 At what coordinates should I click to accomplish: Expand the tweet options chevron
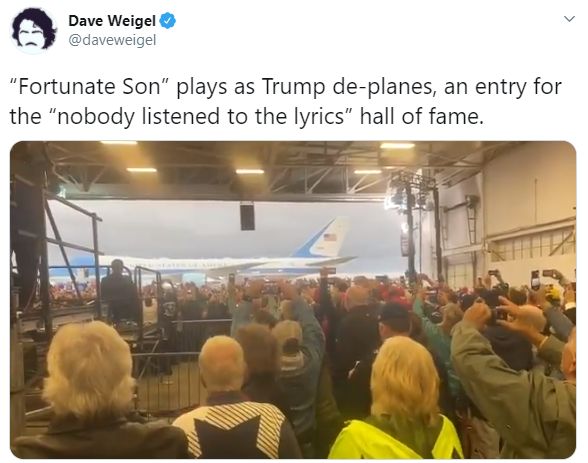point(569,19)
